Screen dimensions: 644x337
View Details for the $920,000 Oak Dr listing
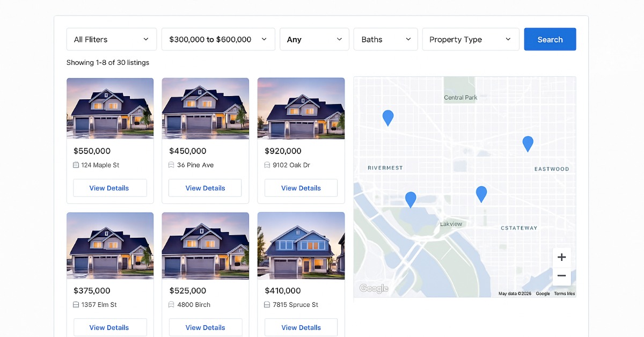[301, 188]
